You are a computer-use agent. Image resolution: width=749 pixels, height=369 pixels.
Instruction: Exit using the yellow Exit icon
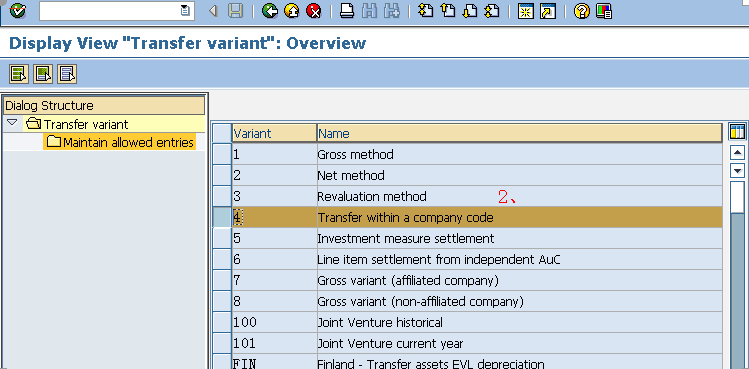[x=292, y=11]
